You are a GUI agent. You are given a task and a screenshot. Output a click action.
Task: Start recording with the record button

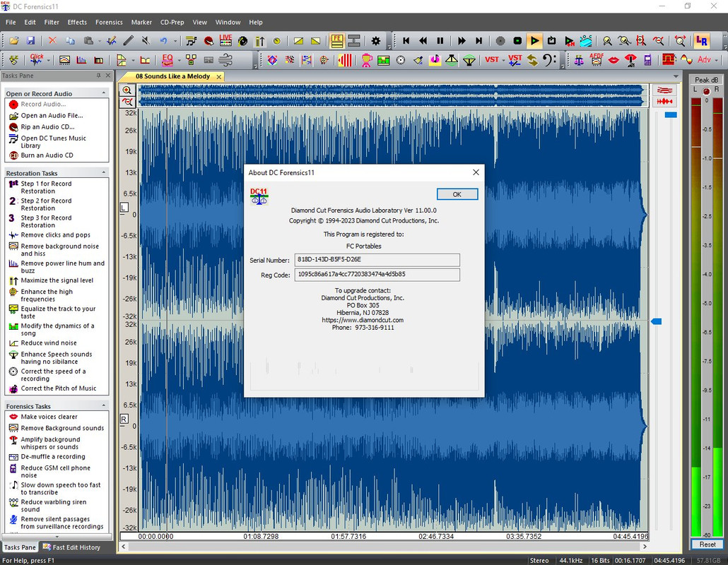pyautogui.click(x=500, y=41)
